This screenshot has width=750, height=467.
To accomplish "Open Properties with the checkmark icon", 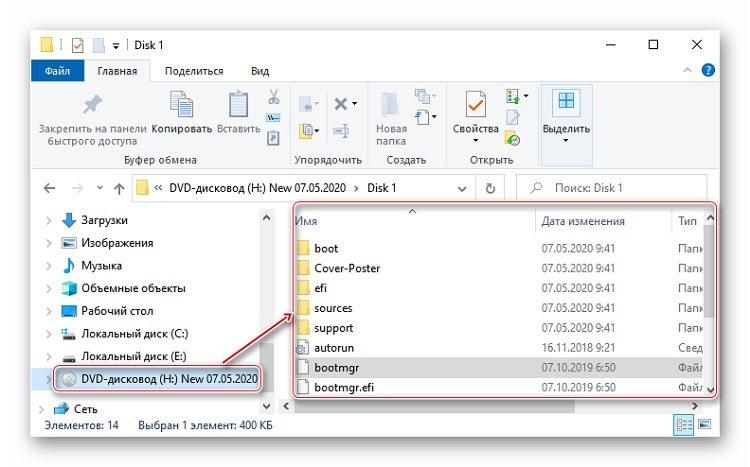I will point(475,104).
